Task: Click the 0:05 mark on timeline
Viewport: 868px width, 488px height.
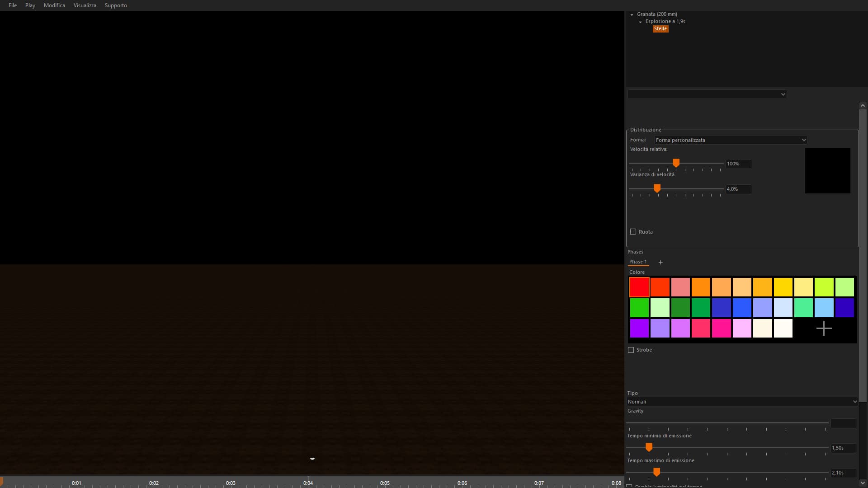Action: (385, 483)
